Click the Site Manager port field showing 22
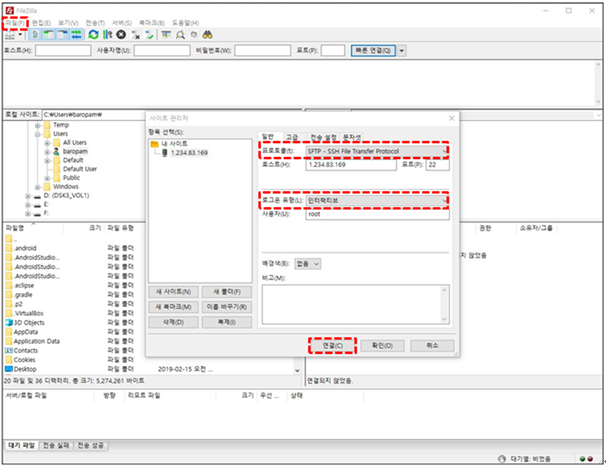 pos(437,165)
